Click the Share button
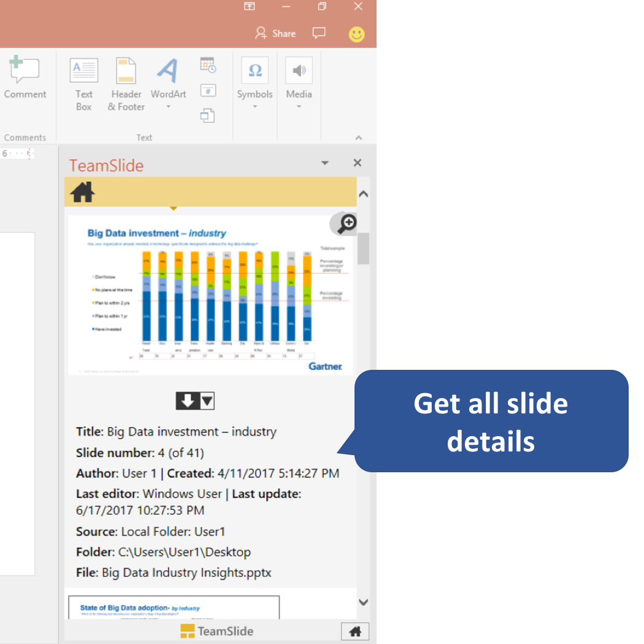 275,33
